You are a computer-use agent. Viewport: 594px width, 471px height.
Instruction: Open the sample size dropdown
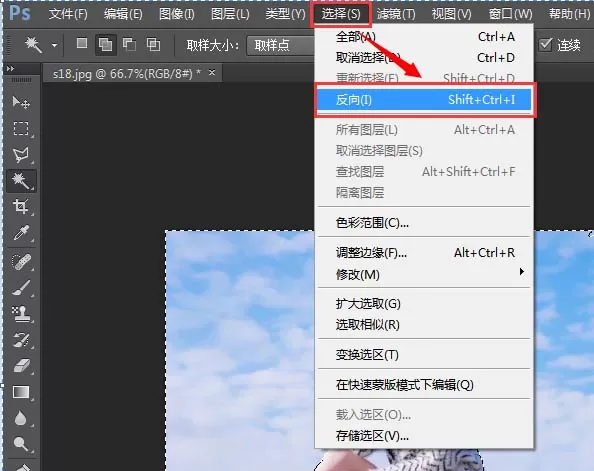point(281,45)
